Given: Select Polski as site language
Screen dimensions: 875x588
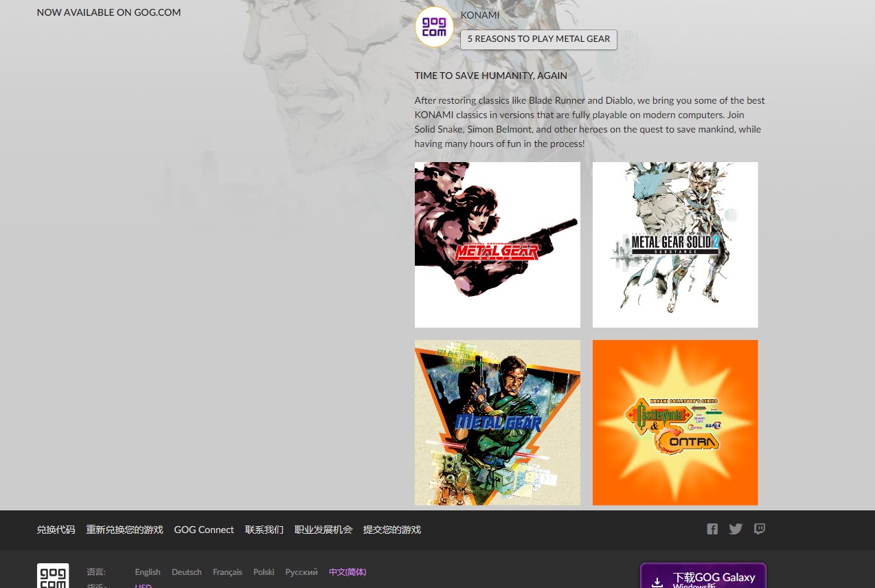Looking at the screenshot, I should [264, 572].
